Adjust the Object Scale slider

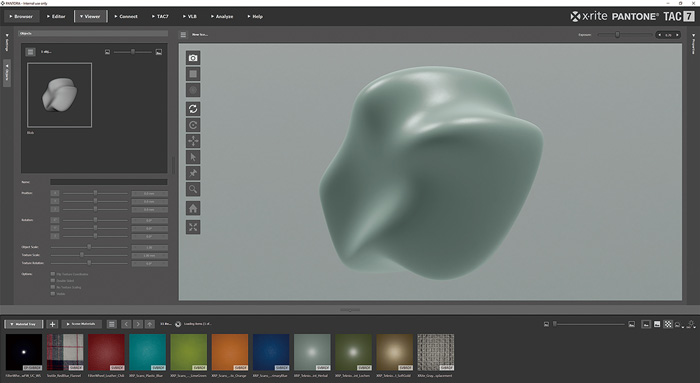click(89, 247)
